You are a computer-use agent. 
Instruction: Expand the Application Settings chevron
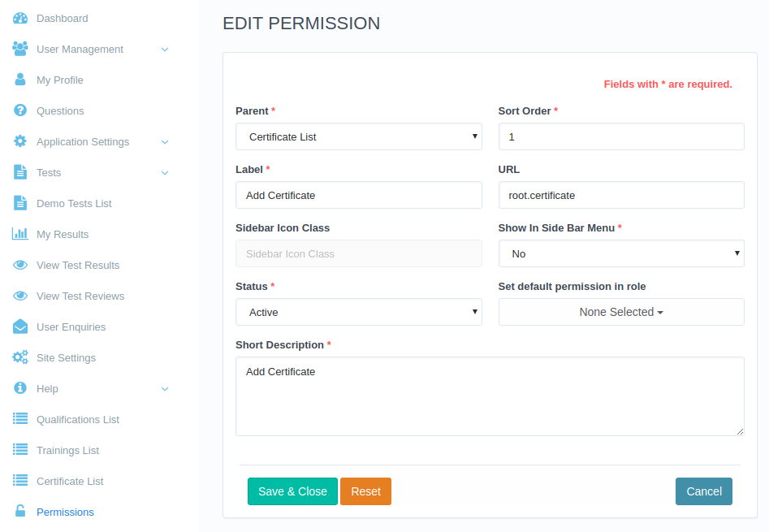166,142
